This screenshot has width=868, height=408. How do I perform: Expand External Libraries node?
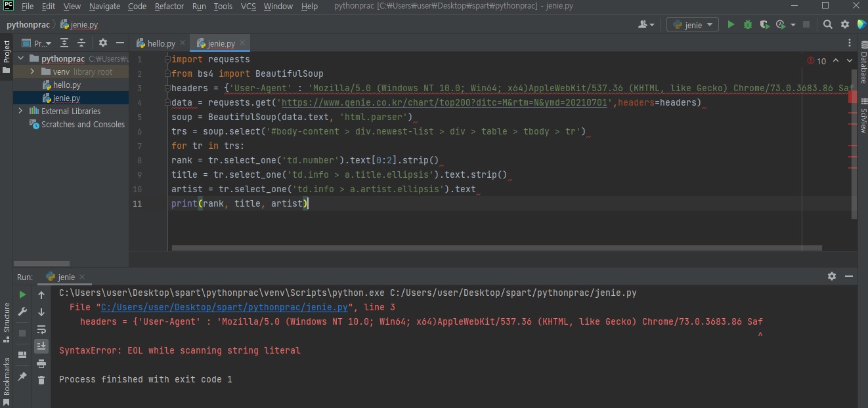(x=20, y=111)
